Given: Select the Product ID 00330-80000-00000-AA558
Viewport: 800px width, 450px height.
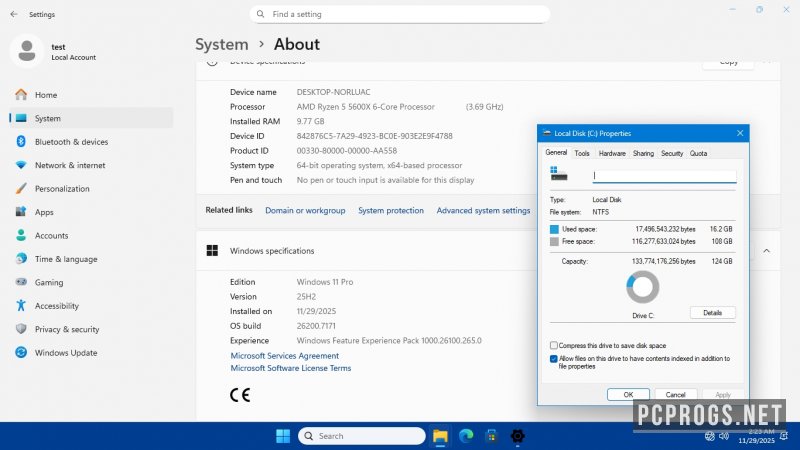Looking at the screenshot, I should 347,151.
